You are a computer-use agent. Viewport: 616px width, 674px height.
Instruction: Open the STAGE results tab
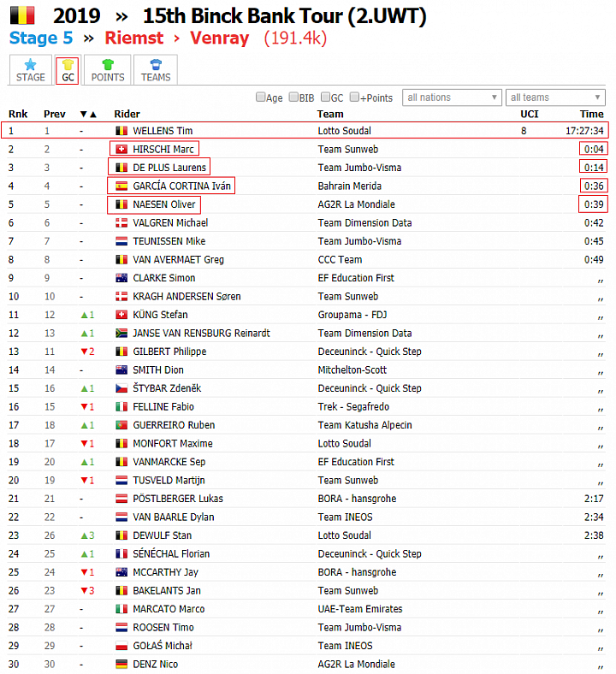pyautogui.click(x=31, y=70)
